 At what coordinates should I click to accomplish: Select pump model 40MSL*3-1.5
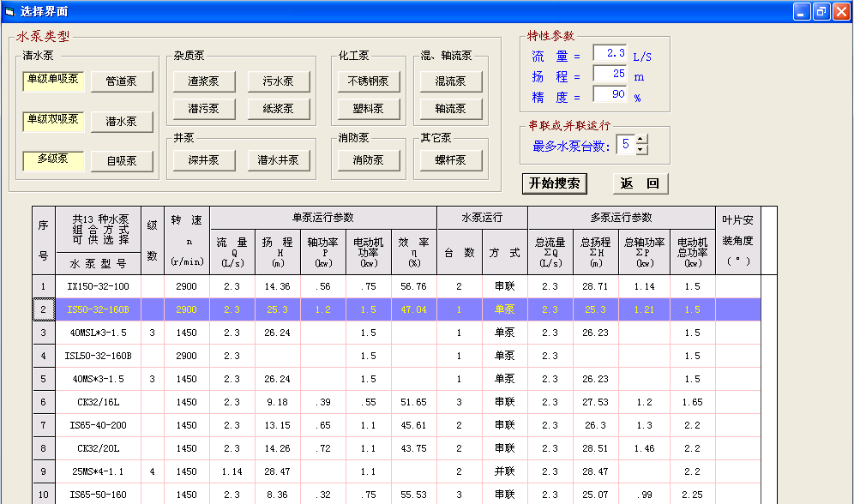click(98, 333)
